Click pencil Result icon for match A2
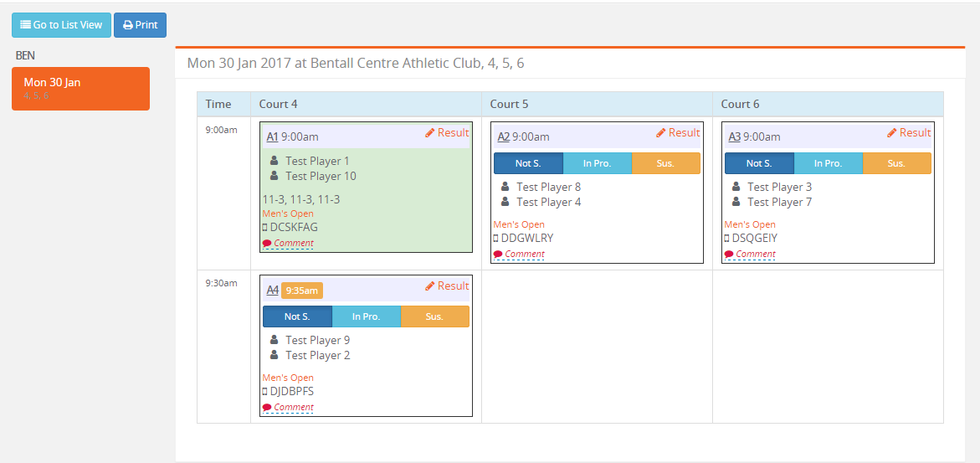Image resolution: width=980 pixels, height=463 pixels. 661,133
